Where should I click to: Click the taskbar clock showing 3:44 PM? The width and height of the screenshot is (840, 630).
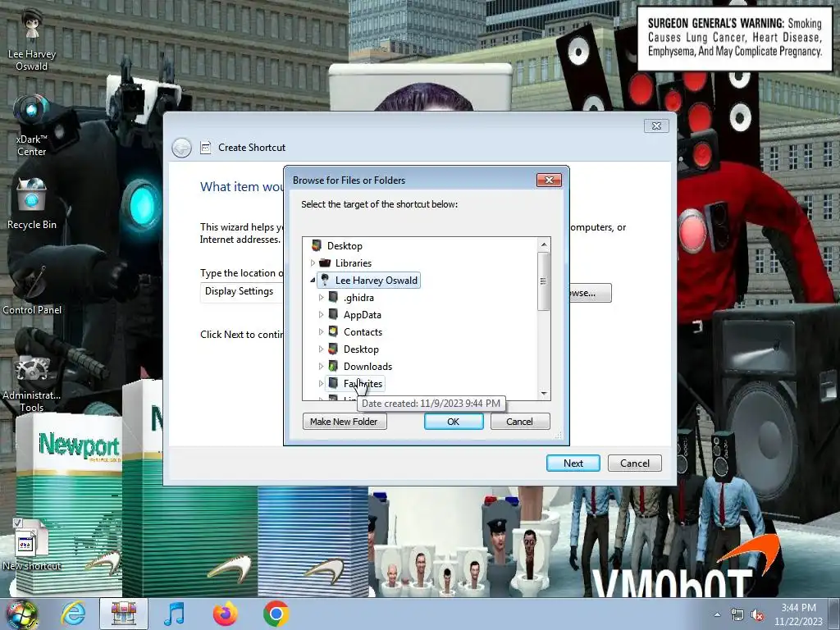(x=798, y=614)
